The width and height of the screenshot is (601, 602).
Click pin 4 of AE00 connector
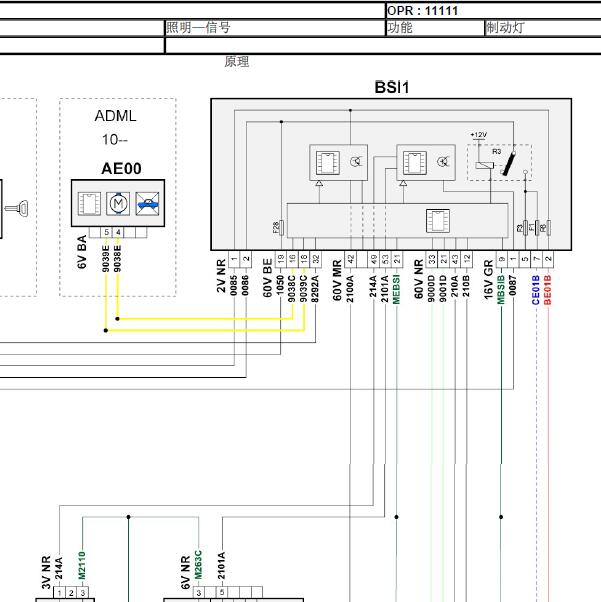(x=118, y=232)
